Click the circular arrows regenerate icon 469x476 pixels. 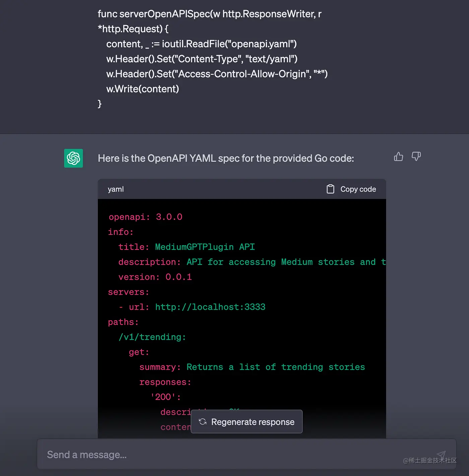coord(203,422)
